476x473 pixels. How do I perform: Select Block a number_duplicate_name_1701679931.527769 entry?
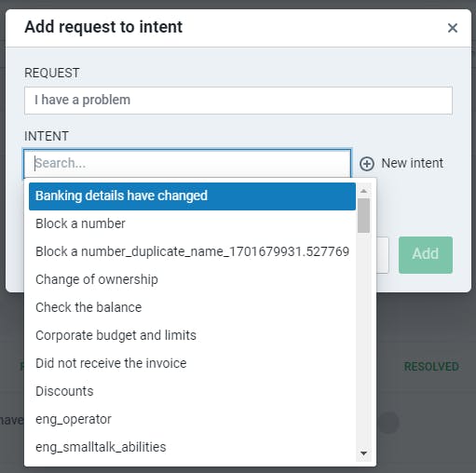point(192,251)
